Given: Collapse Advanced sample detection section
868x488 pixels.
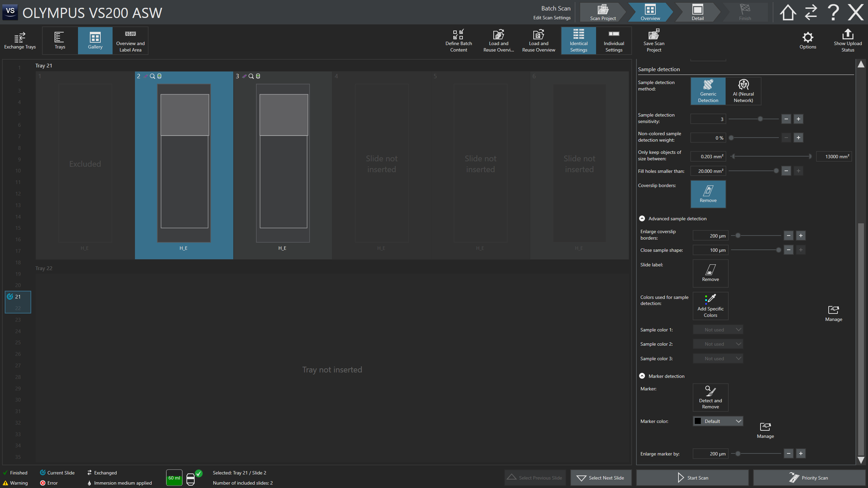Looking at the screenshot, I should coord(642,219).
